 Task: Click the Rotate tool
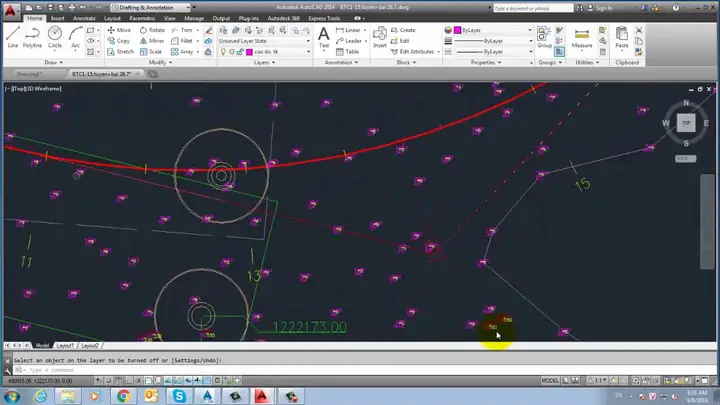click(152, 30)
